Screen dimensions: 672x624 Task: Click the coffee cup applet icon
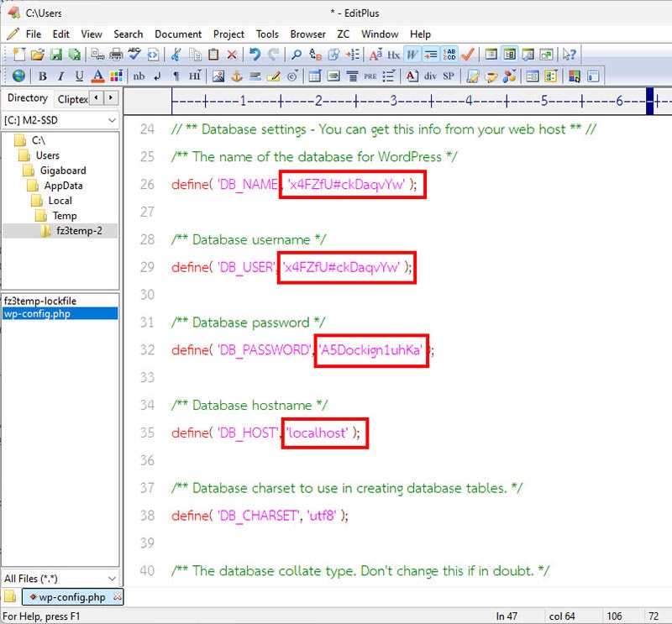pyautogui.click(x=491, y=76)
